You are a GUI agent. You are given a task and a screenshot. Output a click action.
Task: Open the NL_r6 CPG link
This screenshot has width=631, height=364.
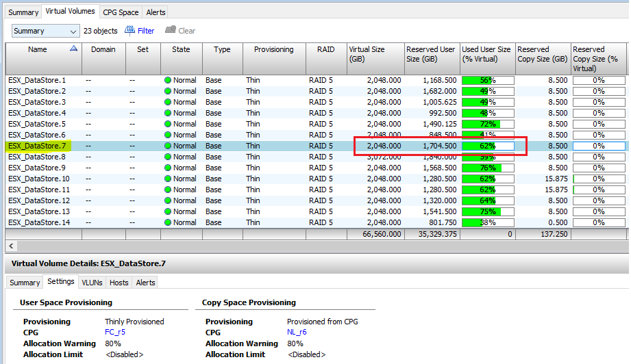click(x=297, y=333)
